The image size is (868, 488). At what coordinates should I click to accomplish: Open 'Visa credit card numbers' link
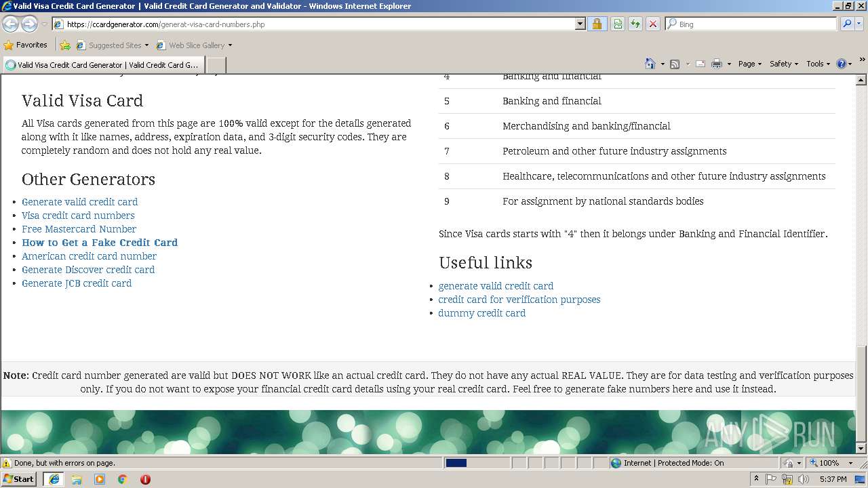pos(78,216)
